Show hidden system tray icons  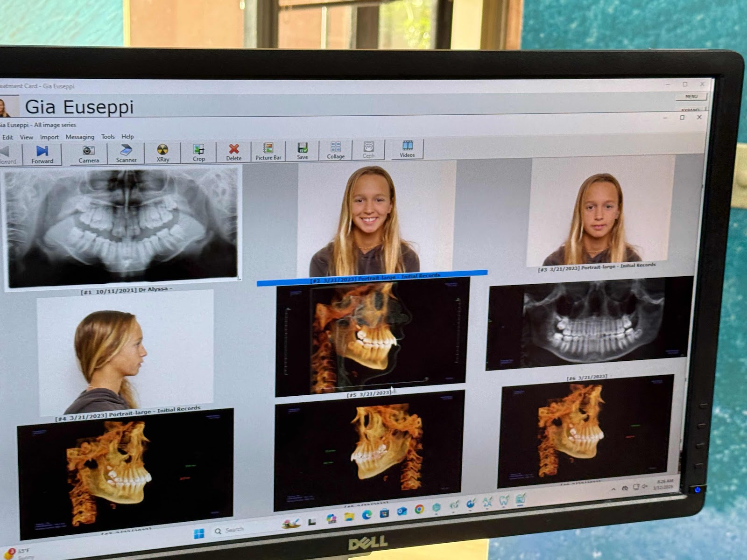pyautogui.click(x=613, y=489)
